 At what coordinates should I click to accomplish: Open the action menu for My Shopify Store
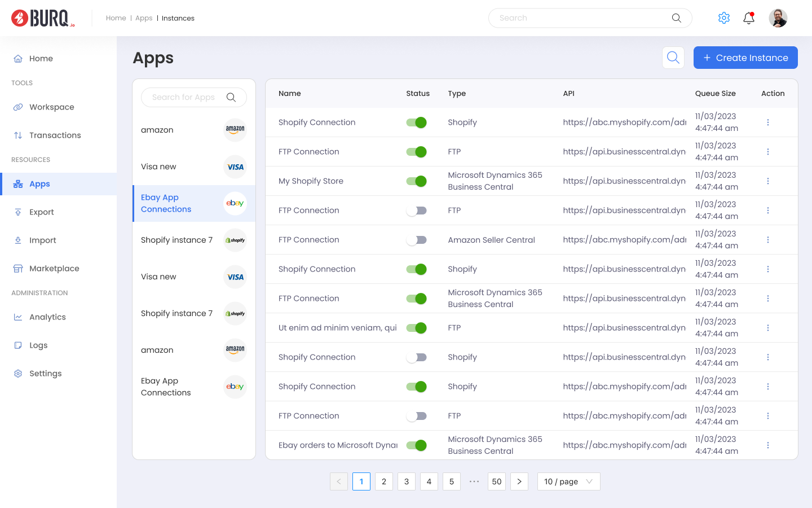tap(768, 181)
